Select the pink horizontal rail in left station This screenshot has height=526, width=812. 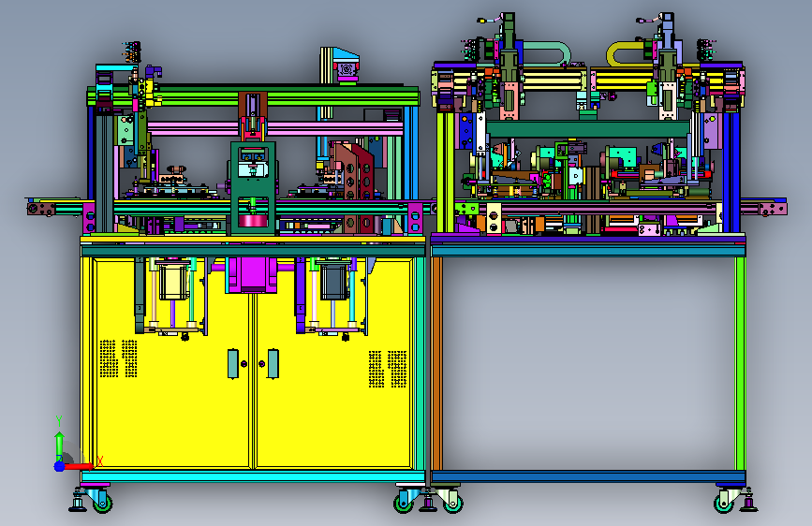pyautogui.click(x=274, y=129)
